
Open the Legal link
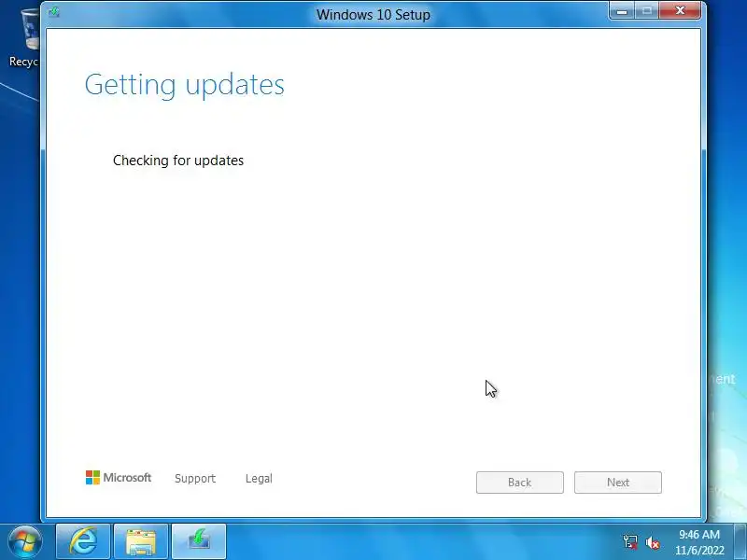coord(259,479)
